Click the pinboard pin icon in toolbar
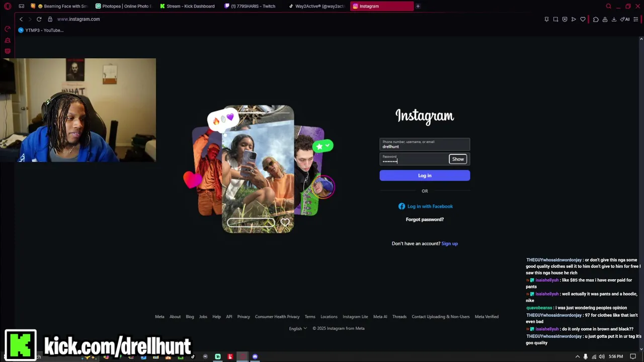 546,19
